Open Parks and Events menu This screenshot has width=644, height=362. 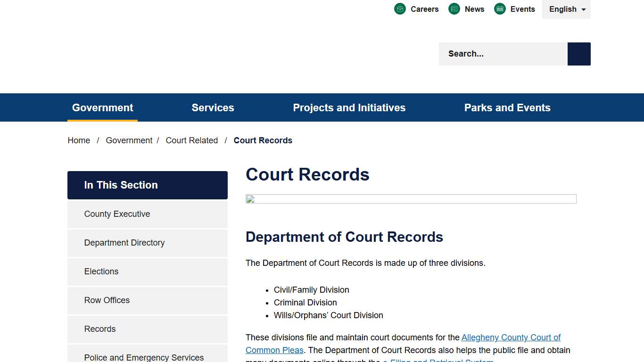pos(507,107)
